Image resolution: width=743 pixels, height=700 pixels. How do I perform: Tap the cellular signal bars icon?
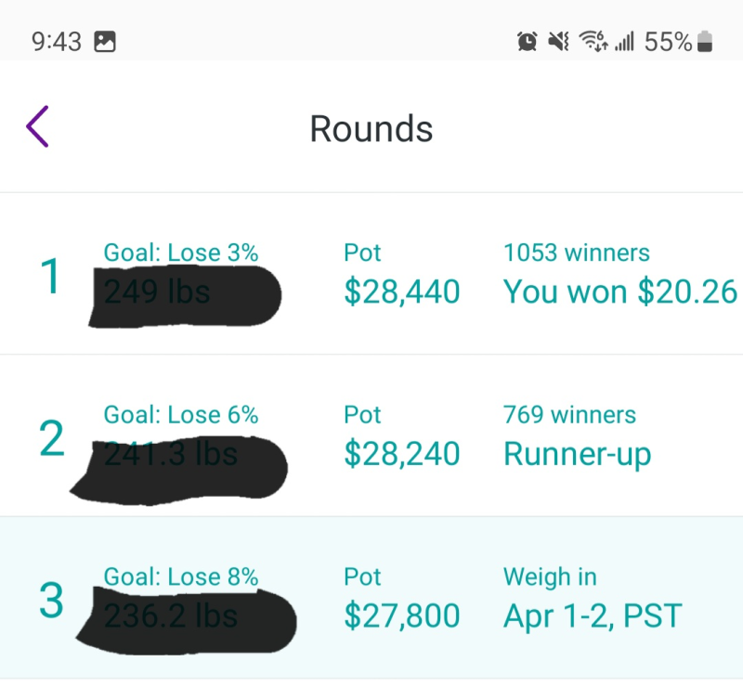pos(623,42)
